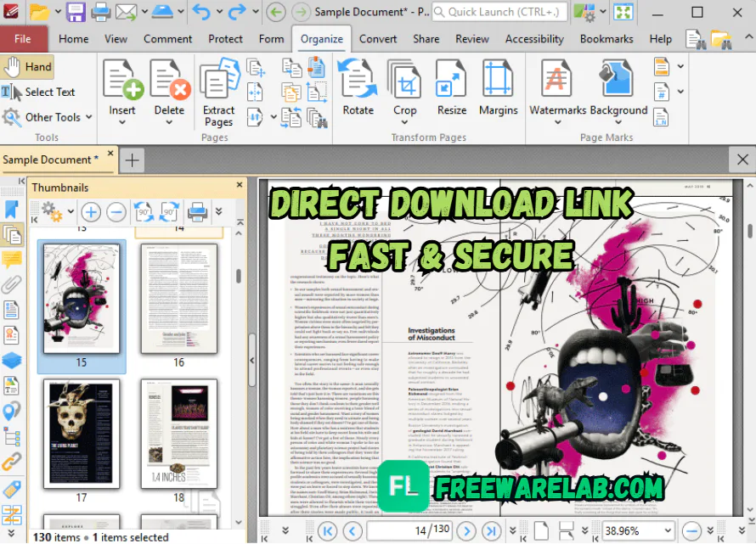Select page 18 thumbnail
The image size is (756, 544).
(x=179, y=435)
